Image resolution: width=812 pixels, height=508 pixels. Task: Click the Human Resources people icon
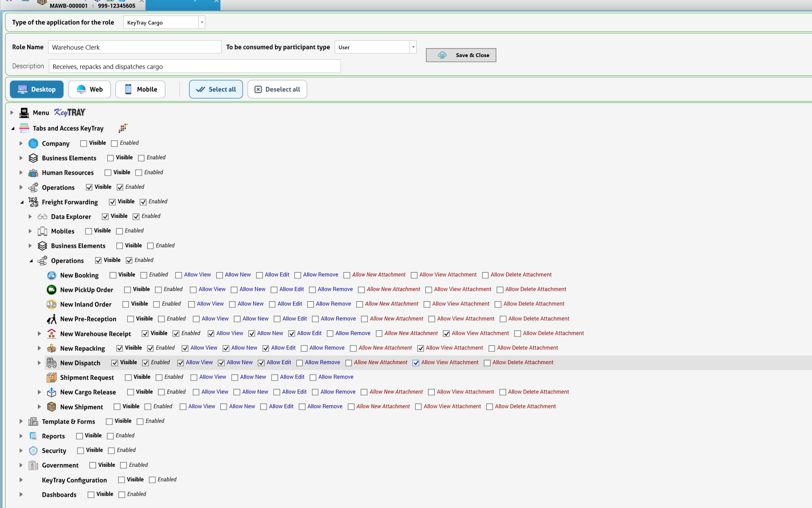tap(33, 173)
